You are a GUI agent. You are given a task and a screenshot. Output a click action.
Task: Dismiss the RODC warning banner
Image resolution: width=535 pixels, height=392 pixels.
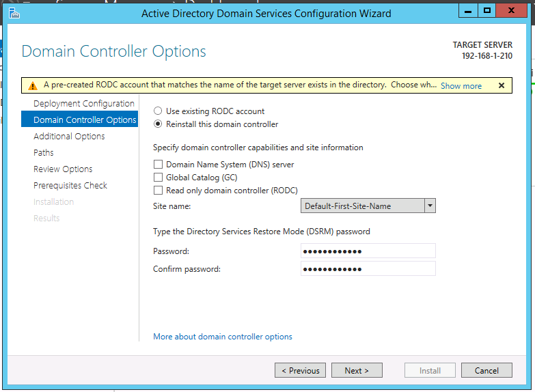click(502, 85)
